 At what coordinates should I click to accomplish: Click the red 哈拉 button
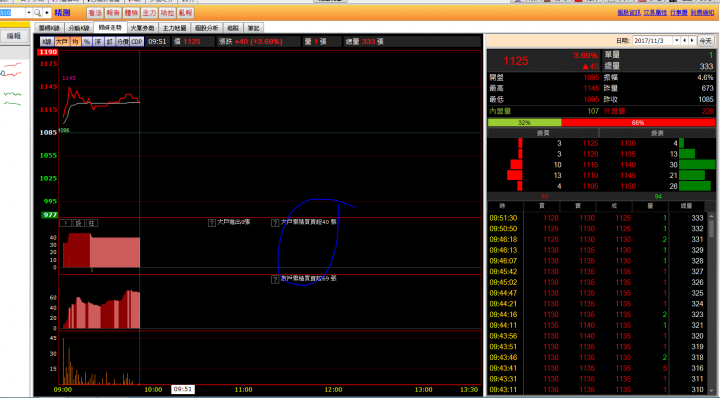pyautogui.click(x=168, y=13)
